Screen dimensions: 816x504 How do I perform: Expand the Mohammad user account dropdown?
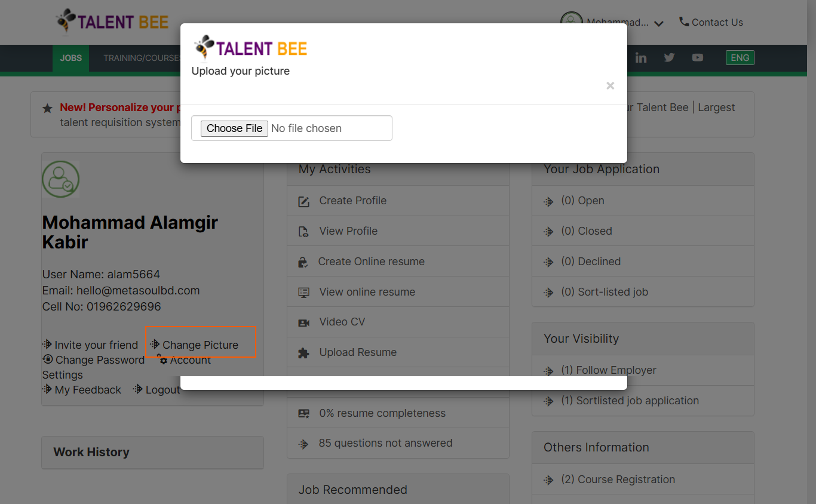[x=658, y=24]
